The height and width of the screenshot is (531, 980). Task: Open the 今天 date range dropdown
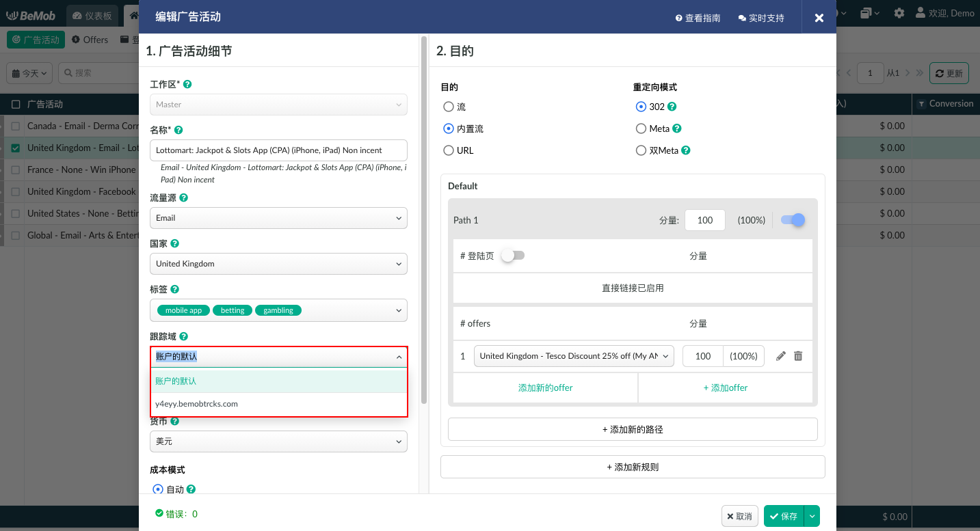tap(30, 73)
